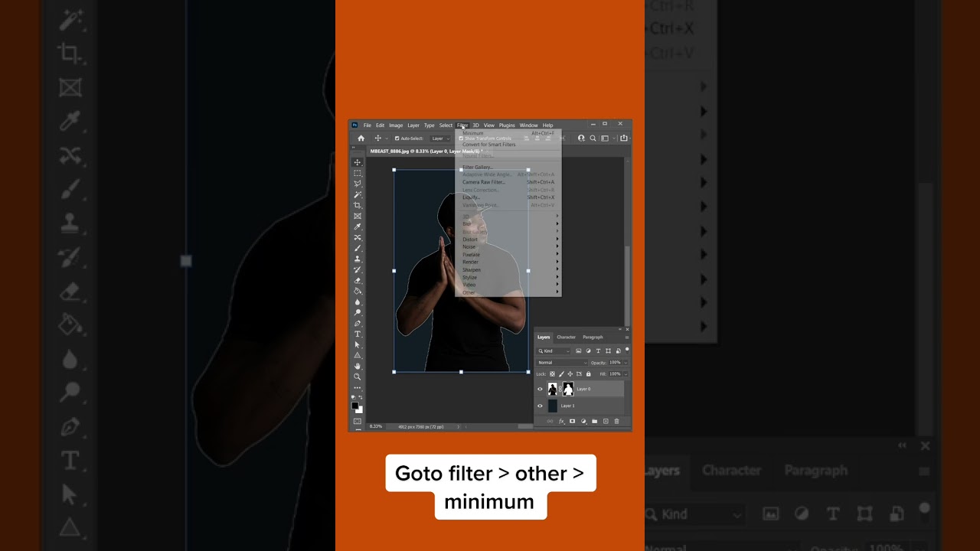Expand the Sharpen filter submenu
This screenshot has height=551, width=980.
click(x=508, y=269)
